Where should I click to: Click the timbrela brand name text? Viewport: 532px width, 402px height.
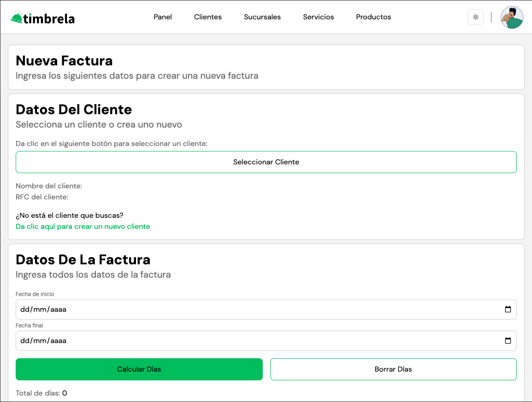coord(49,18)
